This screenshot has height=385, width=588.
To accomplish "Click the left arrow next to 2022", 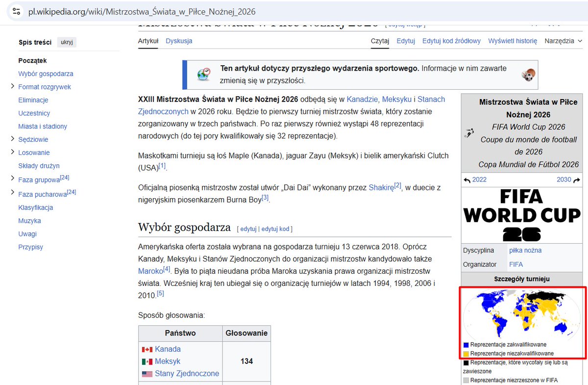I will 467,180.
